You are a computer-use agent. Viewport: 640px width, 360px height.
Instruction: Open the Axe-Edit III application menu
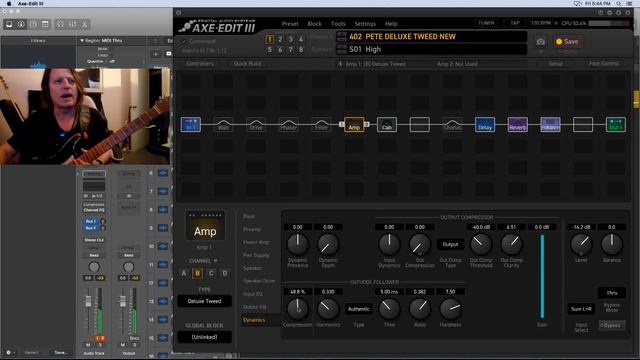[x=30, y=3]
